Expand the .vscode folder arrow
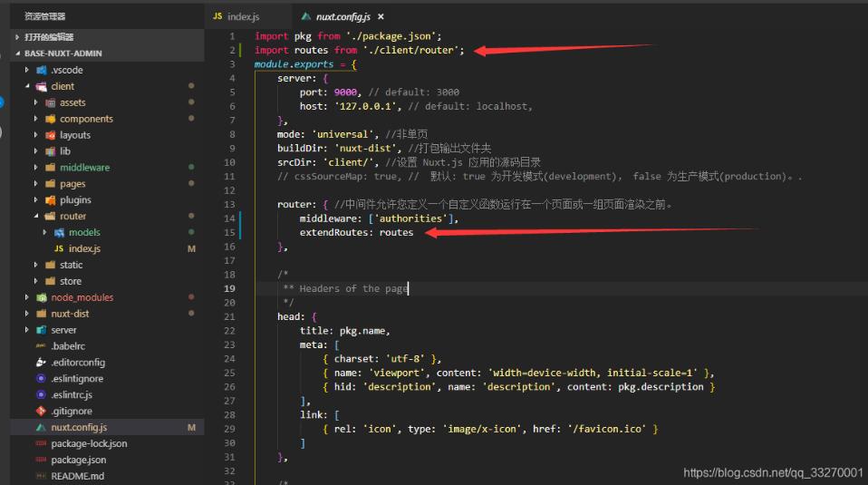 [x=26, y=70]
